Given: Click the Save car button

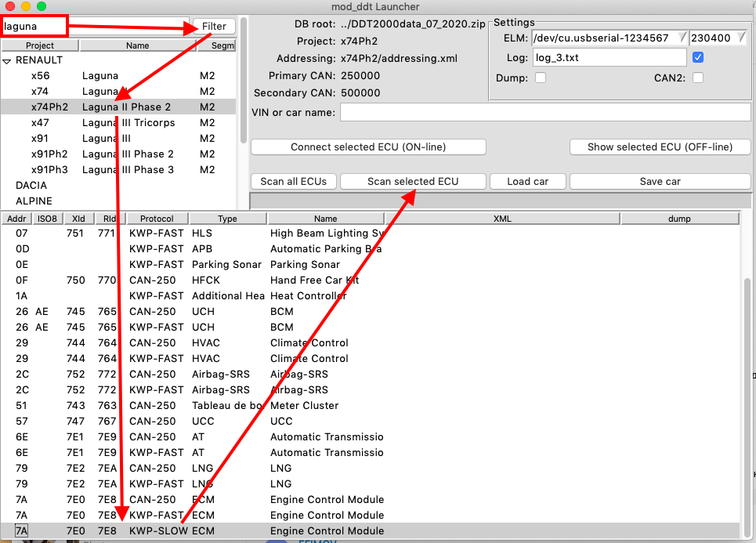Looking at the screenshot, I should coord(660,181).
